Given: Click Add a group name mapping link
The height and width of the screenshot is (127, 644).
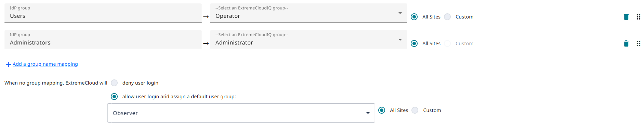Looking at the screenshot, I should 45,64.
